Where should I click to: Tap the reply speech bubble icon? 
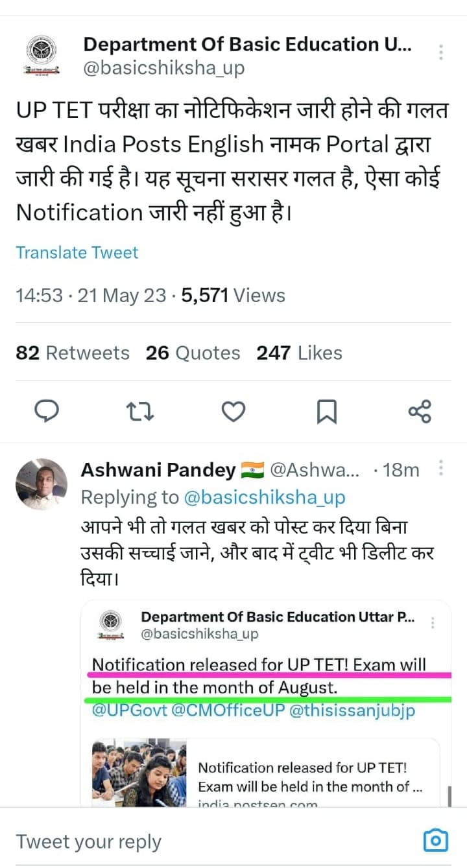click(45, 411)
